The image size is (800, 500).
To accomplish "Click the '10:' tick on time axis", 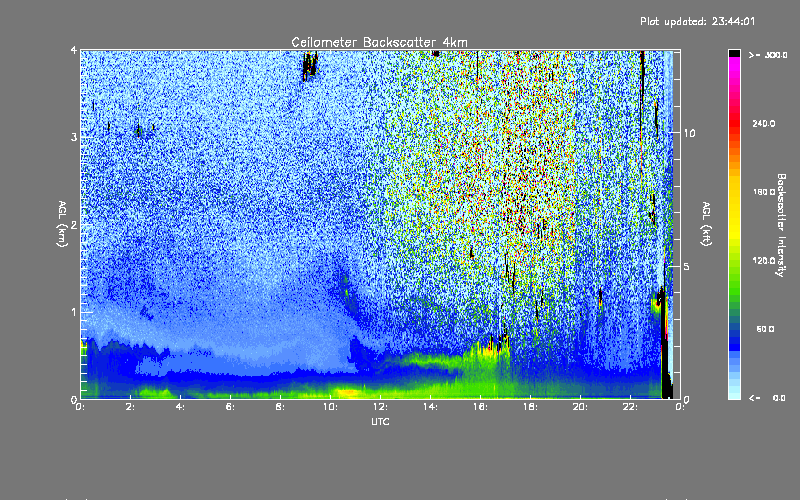I will (330, 407).
